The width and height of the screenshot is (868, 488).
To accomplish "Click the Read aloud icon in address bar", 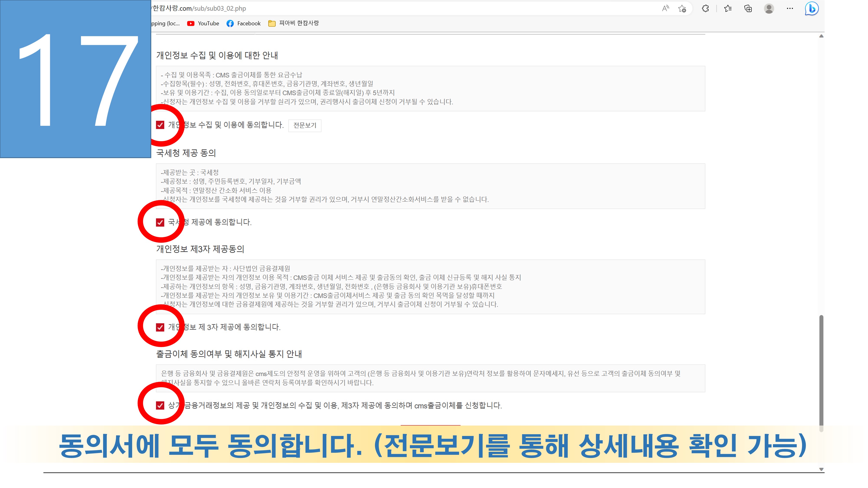I will pos(665,8).
